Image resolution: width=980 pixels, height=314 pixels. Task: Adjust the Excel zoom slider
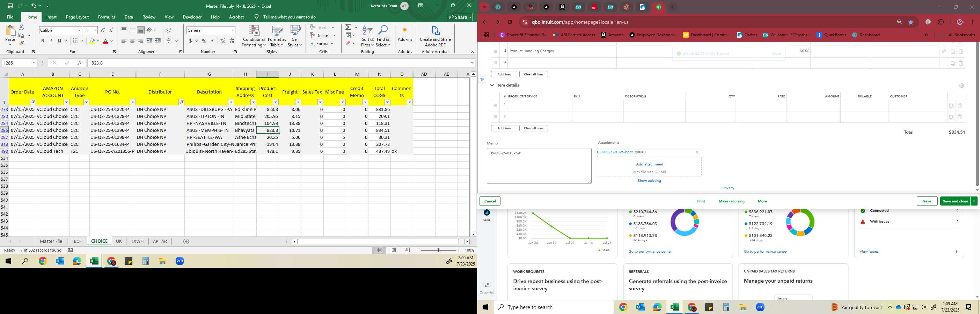click(438, 250)
